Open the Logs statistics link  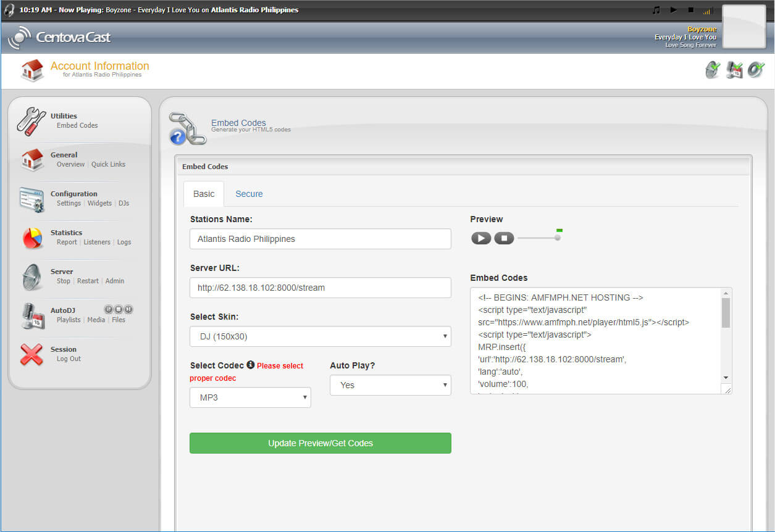click(x=124, y=242)
